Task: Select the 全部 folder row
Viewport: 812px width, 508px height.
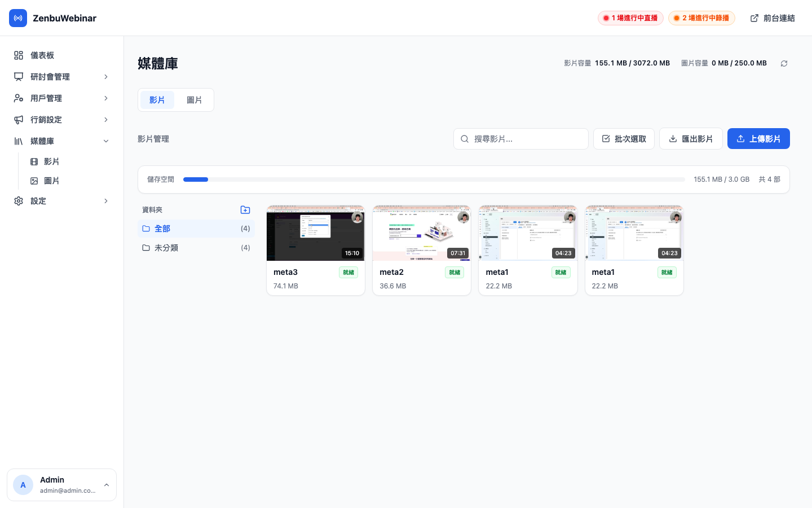Action: 196,229
